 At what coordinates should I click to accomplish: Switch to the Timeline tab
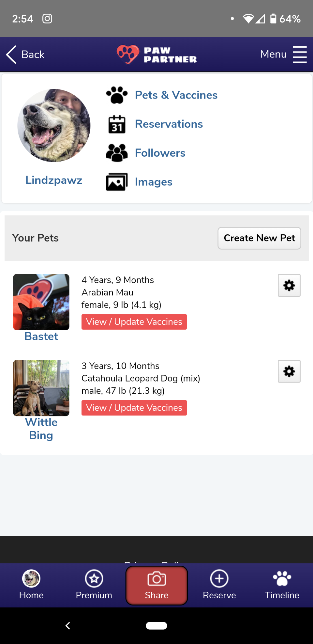pos(282,585)
